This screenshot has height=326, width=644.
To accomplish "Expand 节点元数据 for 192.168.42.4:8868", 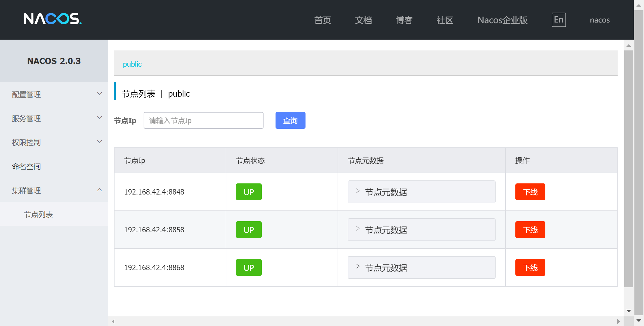I will click(x=422, y=267).
